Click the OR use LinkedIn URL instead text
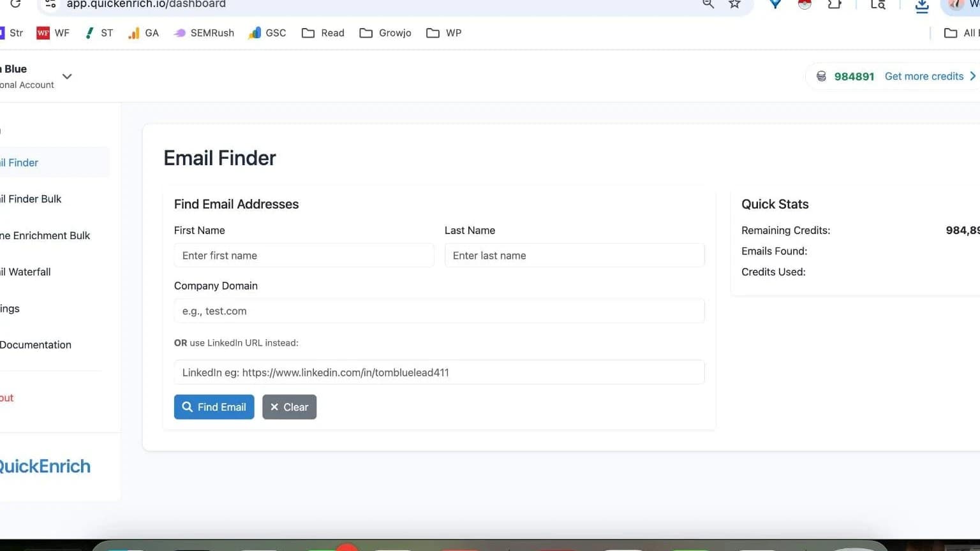Image resolution: width=980 pixels, height=551 pixels. click(236, 343)
